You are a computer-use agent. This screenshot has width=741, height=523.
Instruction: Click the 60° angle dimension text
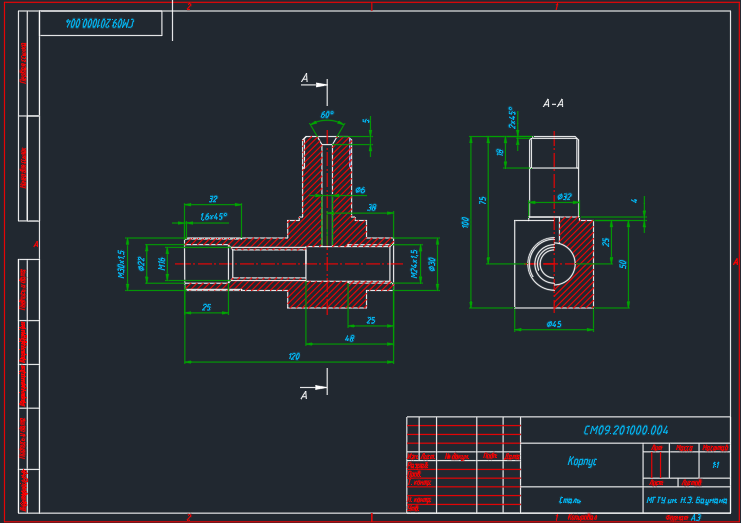click(x=326, y=114)
